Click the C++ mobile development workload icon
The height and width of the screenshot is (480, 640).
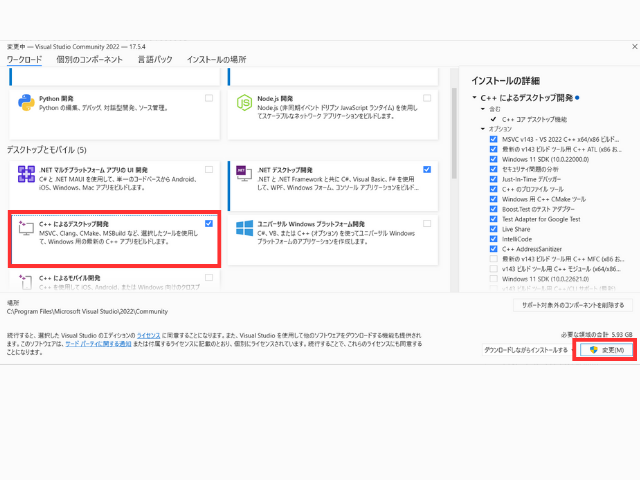pyautogui.click(x=25, y=282)
